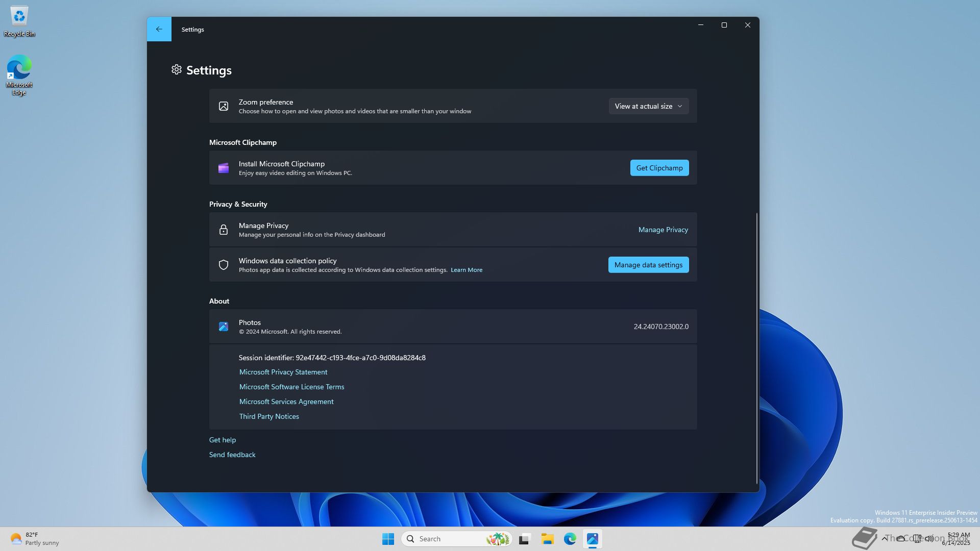This screenshot has height=551, width=980.
Task: Click the Settings window's vertical scrollbar
Action: click(x=756, y=347)
